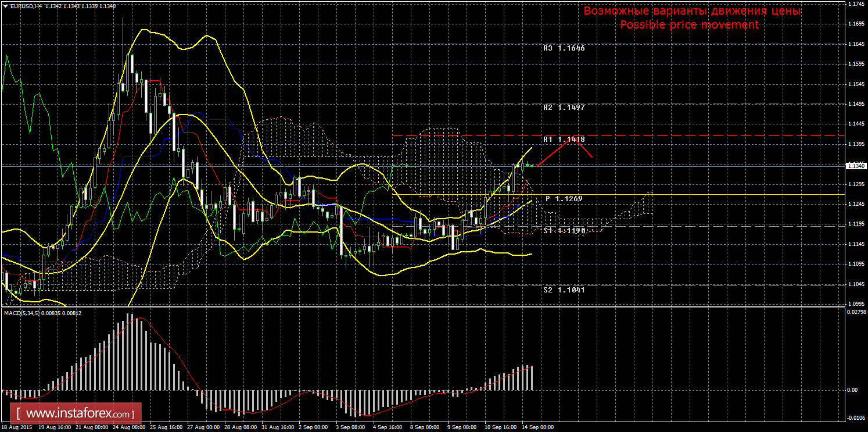Select the Russian title 'Возможные варианты движения цены'
Screen dimensions: 868x432
[692, 11]
